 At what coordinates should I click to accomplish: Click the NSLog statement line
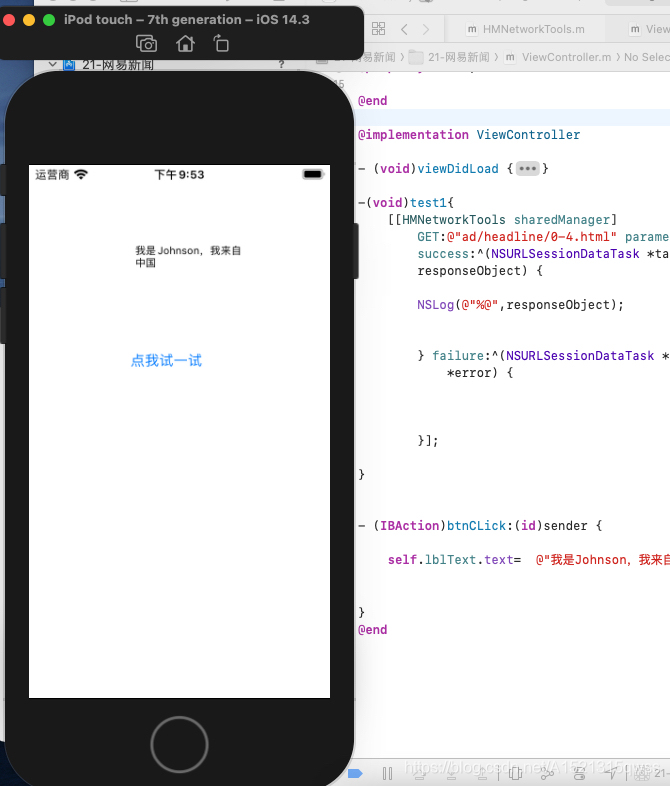520,305
